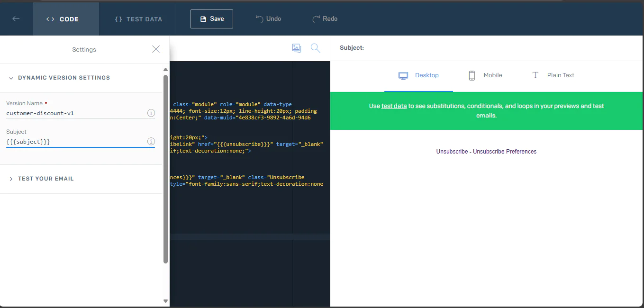Open the test data link in the green banner
This screenshot has height=308, width=644.
pyautogui.click(x=393, y=106)
